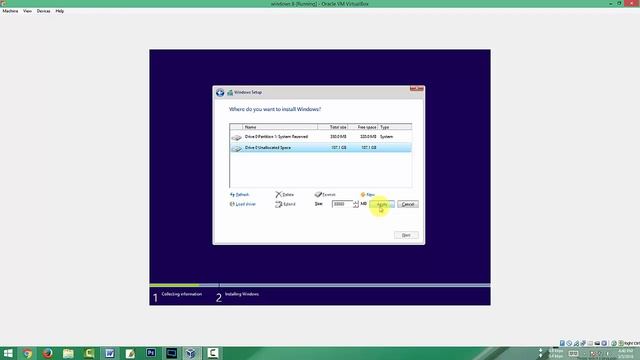Open Microsoft Word from the taskbar

pyautogui.click(x=110, y=353)
